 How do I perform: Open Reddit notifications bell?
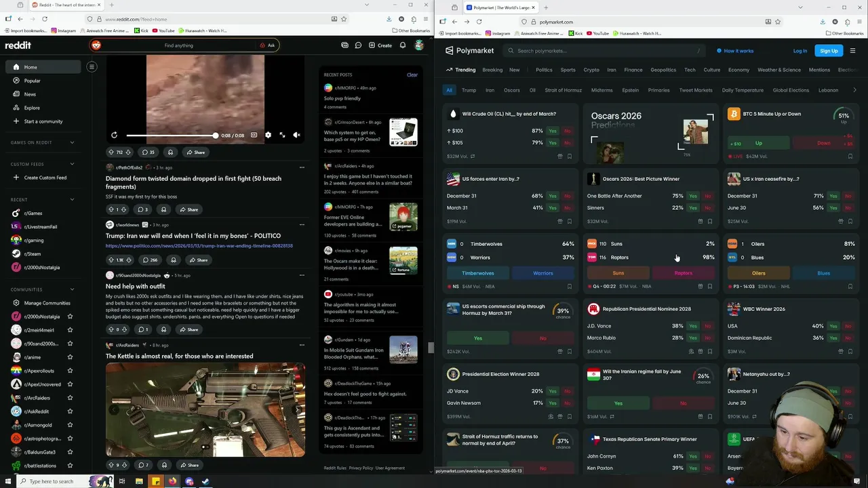pos(403,45)
